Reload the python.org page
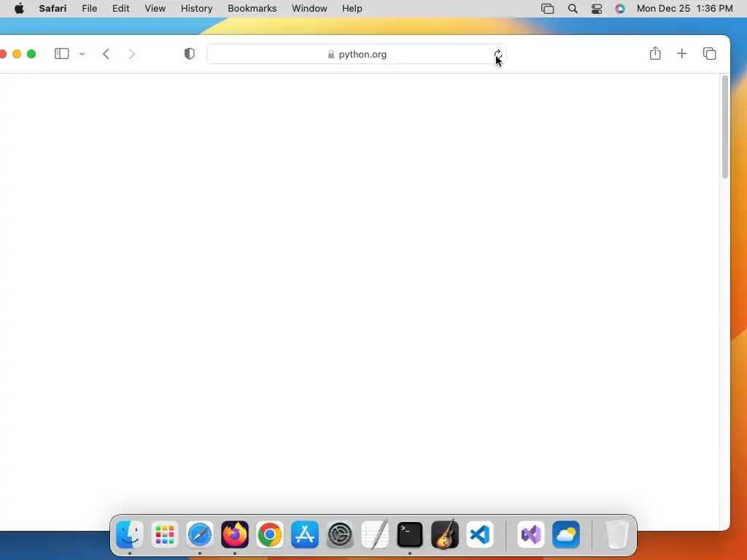747x560 pixels. (x=498, y=54)
